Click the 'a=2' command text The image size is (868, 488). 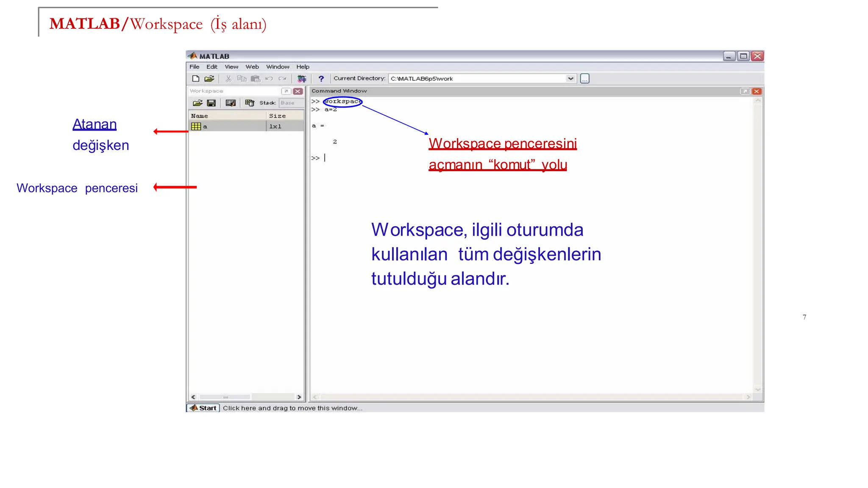pos(331,110)
